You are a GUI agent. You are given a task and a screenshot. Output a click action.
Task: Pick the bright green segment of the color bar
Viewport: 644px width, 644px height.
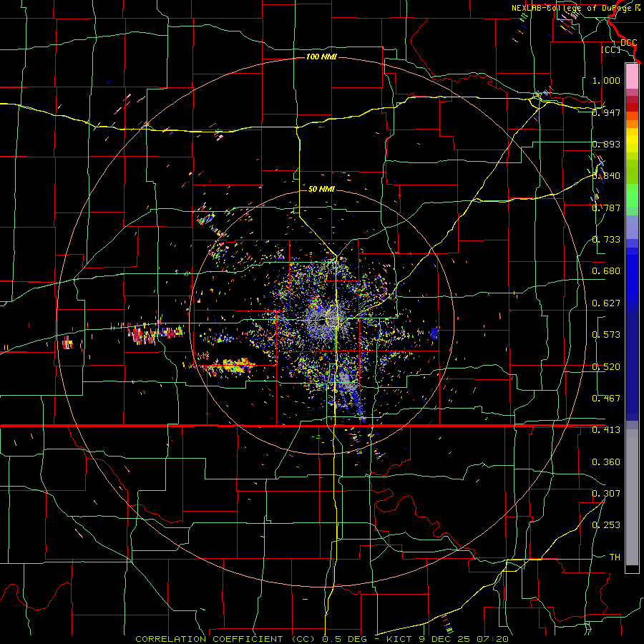(x=632, y=195)
